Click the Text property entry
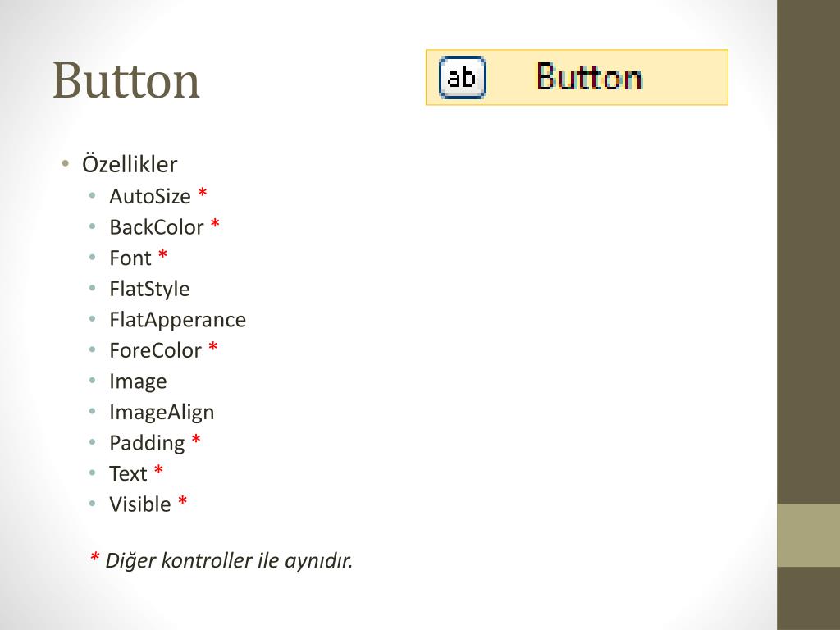The height and width of the screenshot is (630, 840). (x=128, y=473)
